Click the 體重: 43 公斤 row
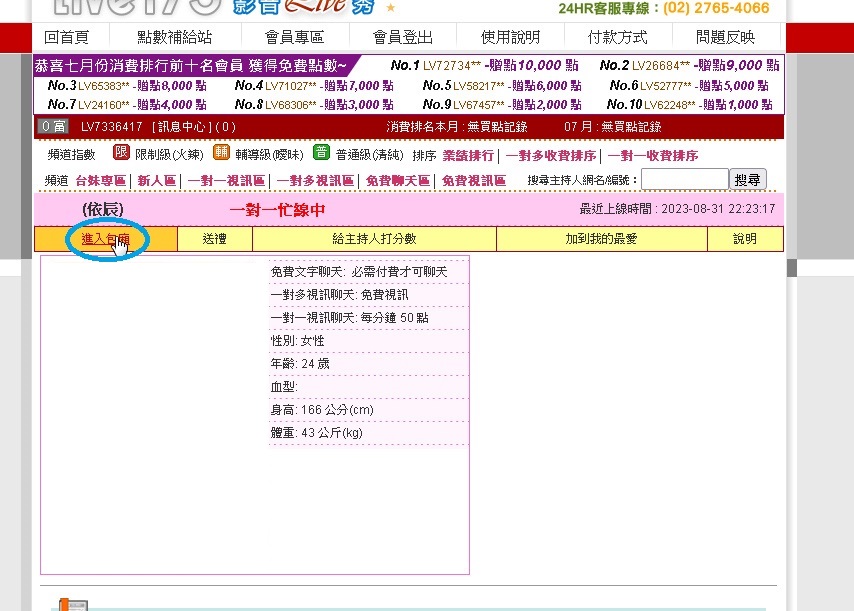 pyautogui.click(x=369, y=433)
